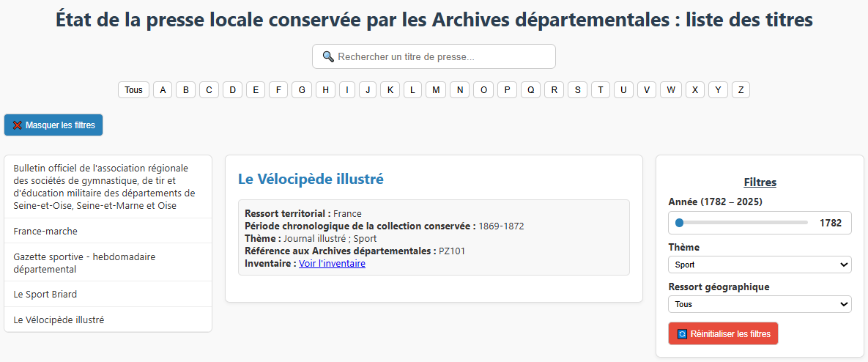Open Voir l'inventaire link
The height and width of the screenshot is (362, 868).
click(x=332, y=264)
